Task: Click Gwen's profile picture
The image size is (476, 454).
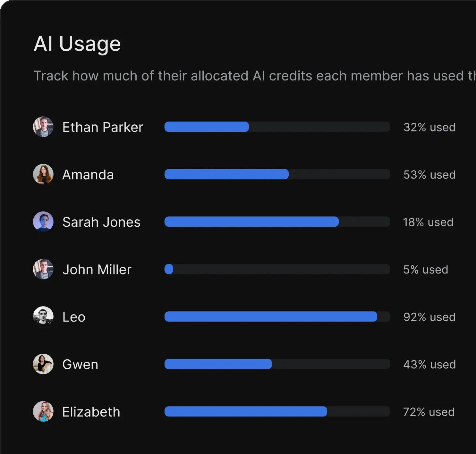Action: [43, 364]
